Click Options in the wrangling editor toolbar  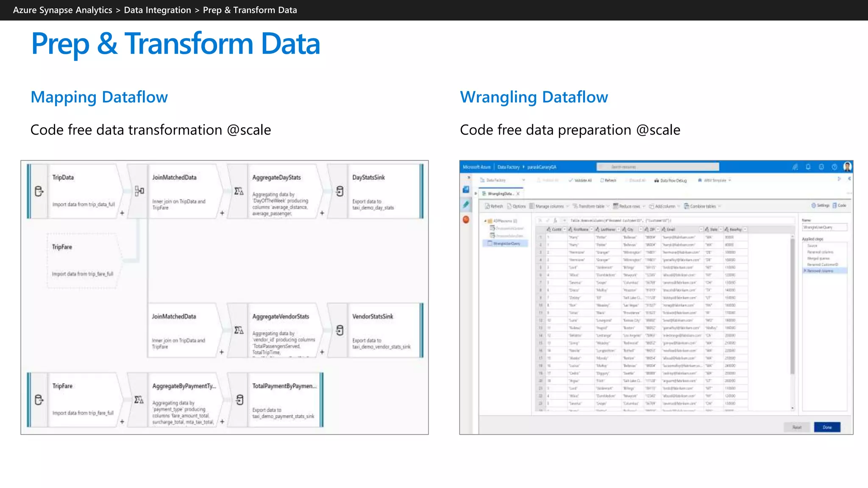(x=517, y=206)
